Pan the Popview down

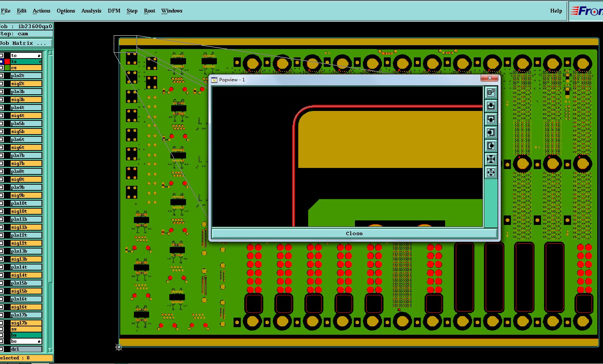pyautogui.click(x=491, y=119)
